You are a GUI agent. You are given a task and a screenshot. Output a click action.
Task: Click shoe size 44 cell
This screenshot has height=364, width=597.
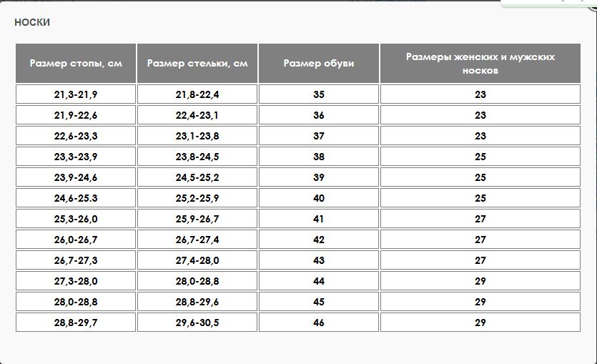point(319,281)
